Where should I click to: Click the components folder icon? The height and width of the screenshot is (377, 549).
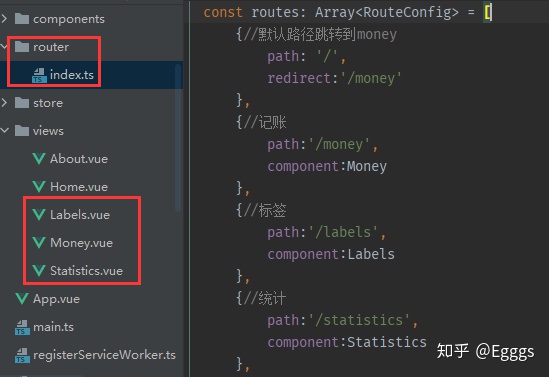22,19
